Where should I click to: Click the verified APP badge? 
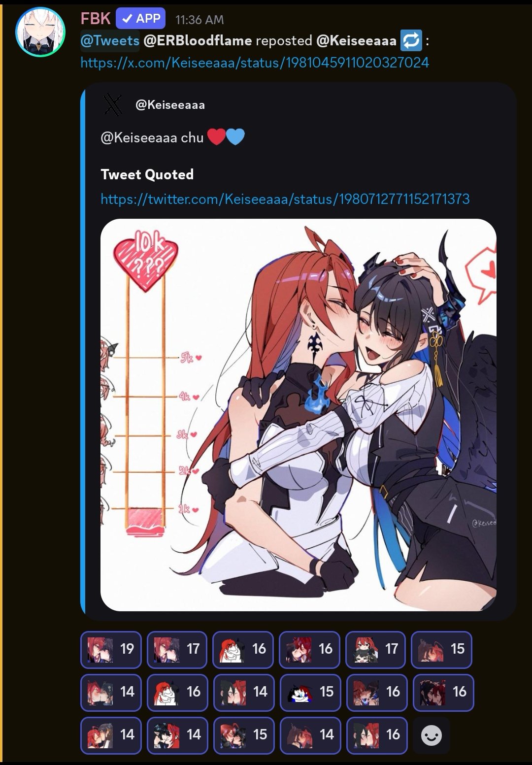(141, 19)
